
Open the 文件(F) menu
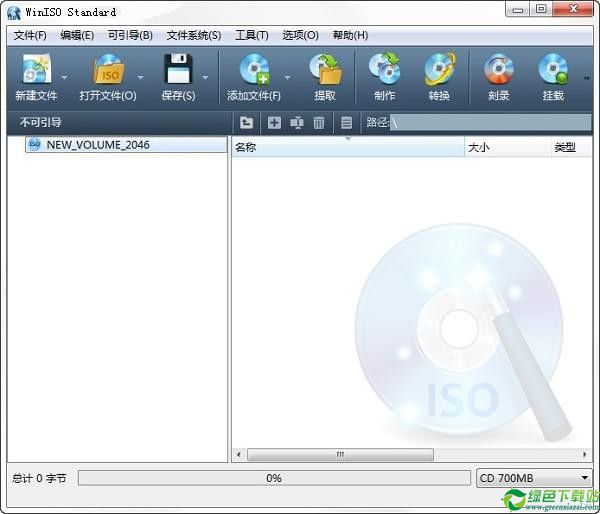click(x=30, y=35)
